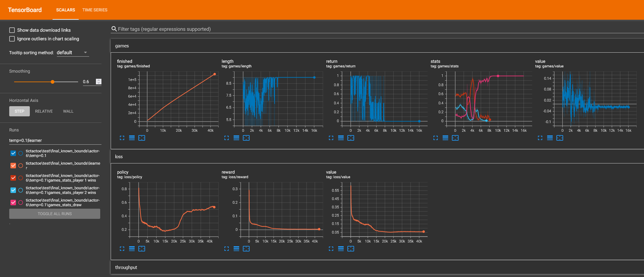644x277 pixels.
Task: Uncheck the learner run checkbox
Action: pos(13,166)
